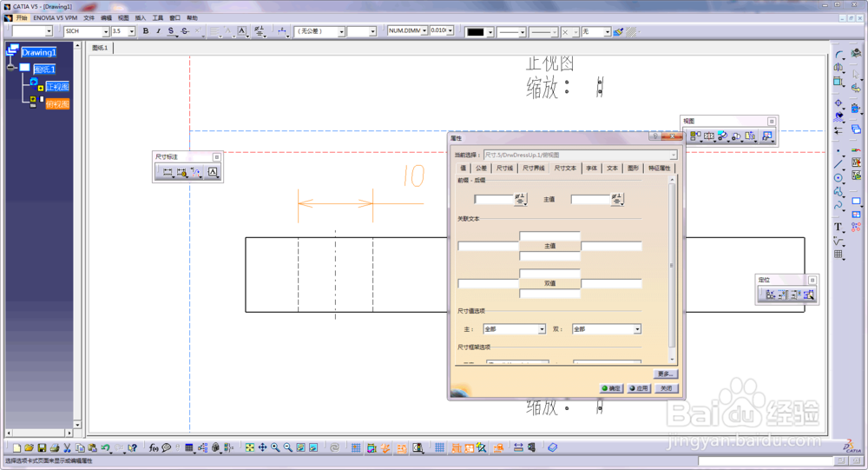
Task: Click the Cut scissors icon
Action: [x=67, y=447]
